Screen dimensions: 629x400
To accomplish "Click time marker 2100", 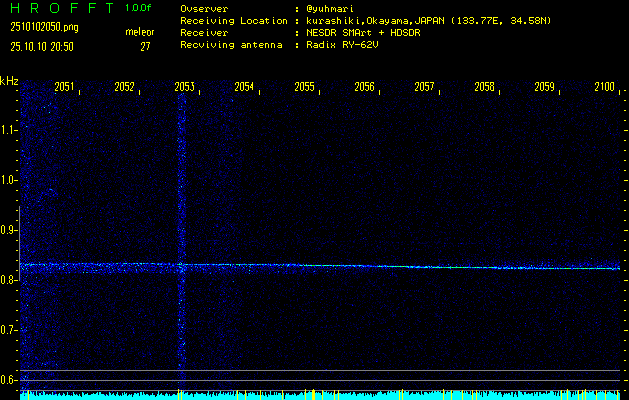I will (x=605, y=87).
